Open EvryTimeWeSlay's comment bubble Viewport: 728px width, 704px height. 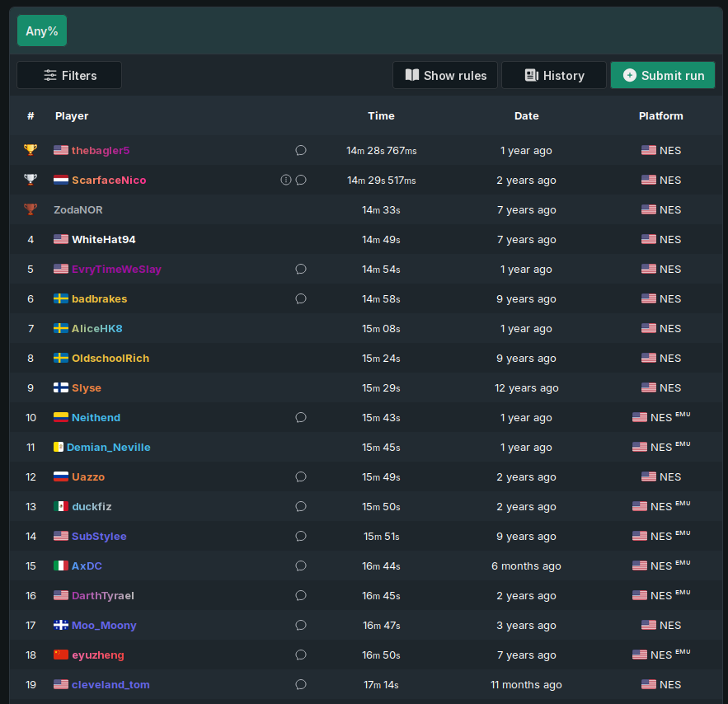(301, 270)
